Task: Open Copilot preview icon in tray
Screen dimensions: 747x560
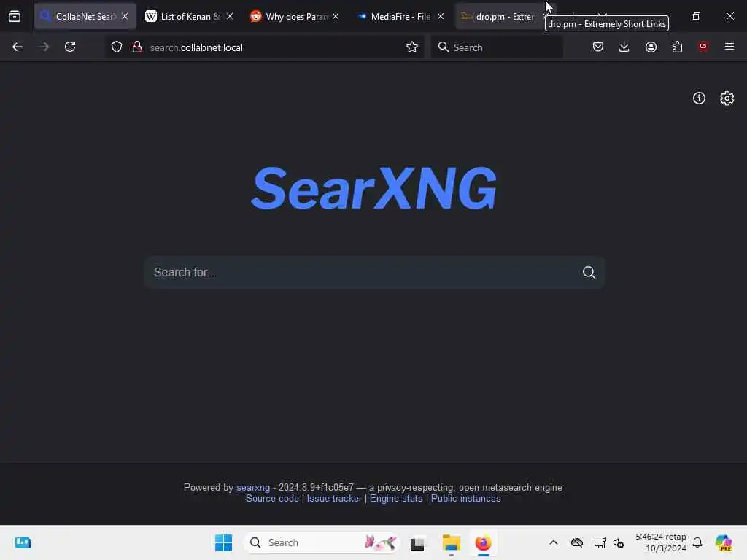Action: tap(724, 542)
